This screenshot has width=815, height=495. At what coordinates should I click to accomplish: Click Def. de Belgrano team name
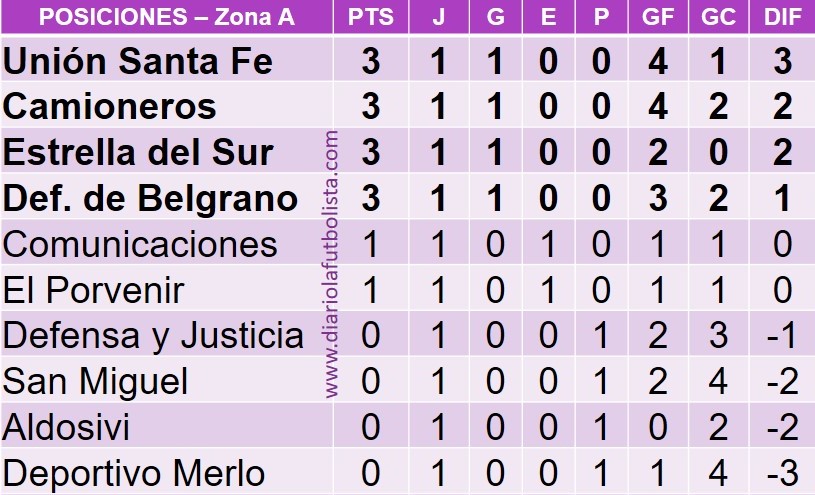point(150,198)
